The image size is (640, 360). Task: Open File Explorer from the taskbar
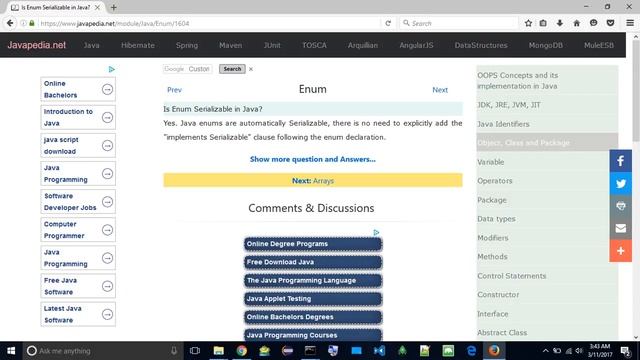(x=219, y=351)
